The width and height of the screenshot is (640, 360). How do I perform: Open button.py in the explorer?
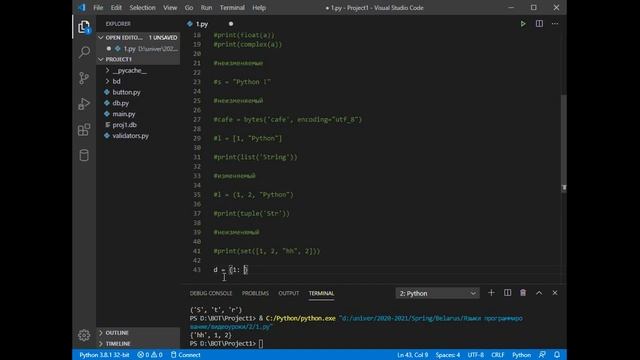coord(127,92)
